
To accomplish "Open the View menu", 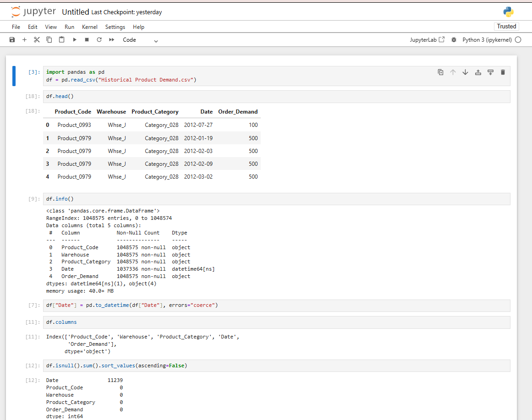I will point(51,27).
